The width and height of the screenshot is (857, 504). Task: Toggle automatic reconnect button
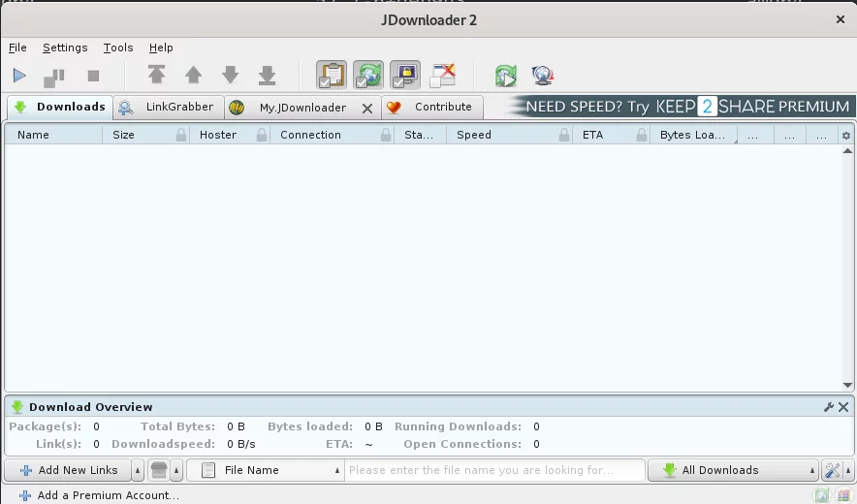coord(368,75)
